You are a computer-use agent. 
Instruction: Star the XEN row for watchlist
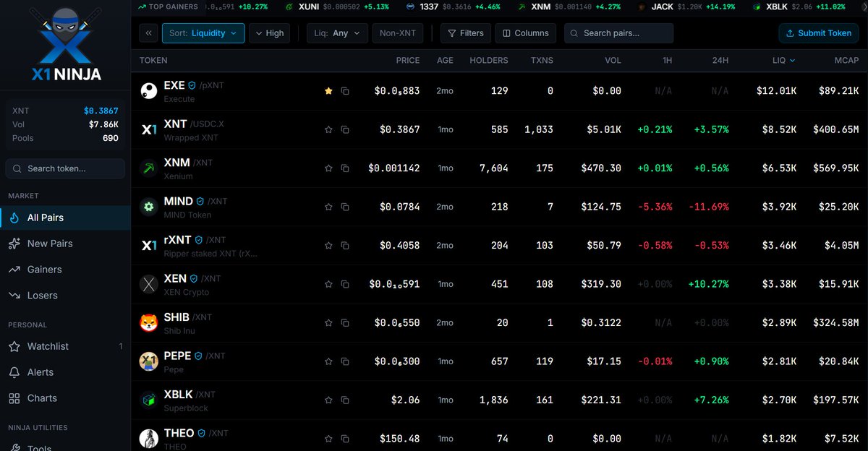[x=328, y=284]
